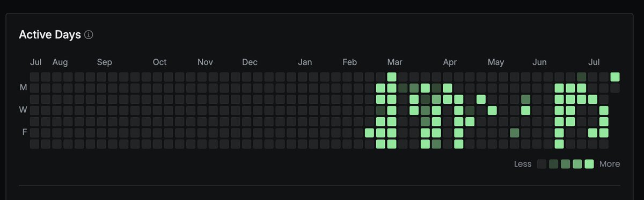Select the second legend swatch, dark green
Image resolution: width=644 pixels, height=200 pixels.
tap(554, 164)
